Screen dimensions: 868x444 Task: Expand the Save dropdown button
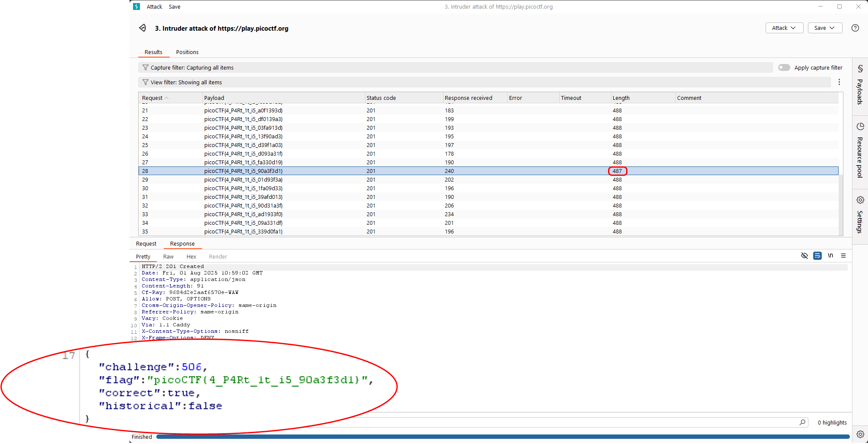point(824,28)
